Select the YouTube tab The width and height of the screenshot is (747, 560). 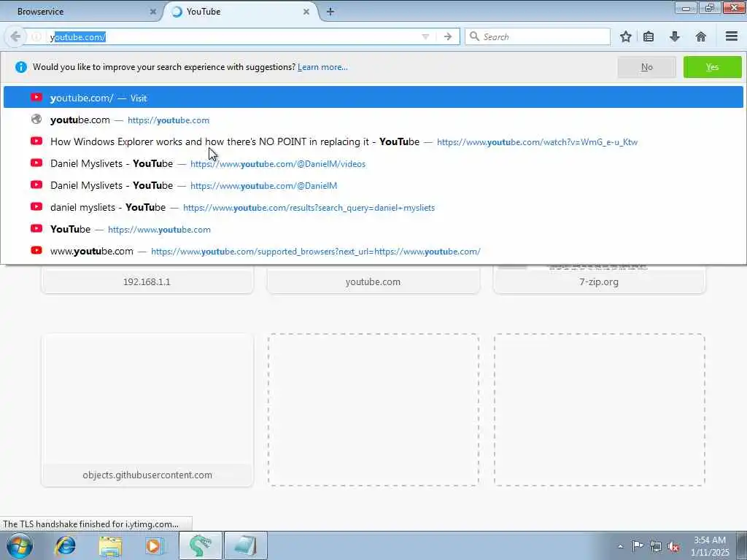(x=241, y=12)
